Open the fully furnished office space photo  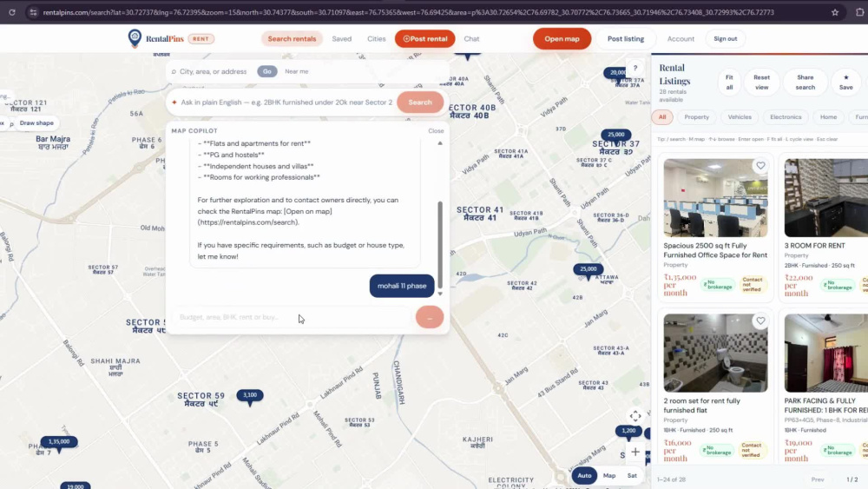tap(715, 198)
